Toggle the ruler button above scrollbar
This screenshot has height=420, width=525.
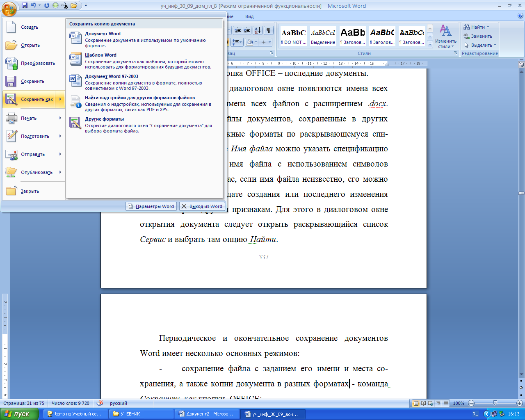[521, 64]
